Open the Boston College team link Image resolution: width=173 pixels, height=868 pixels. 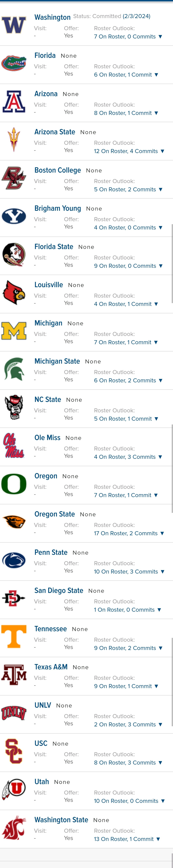pyautogui.click(x=58, y=170)
